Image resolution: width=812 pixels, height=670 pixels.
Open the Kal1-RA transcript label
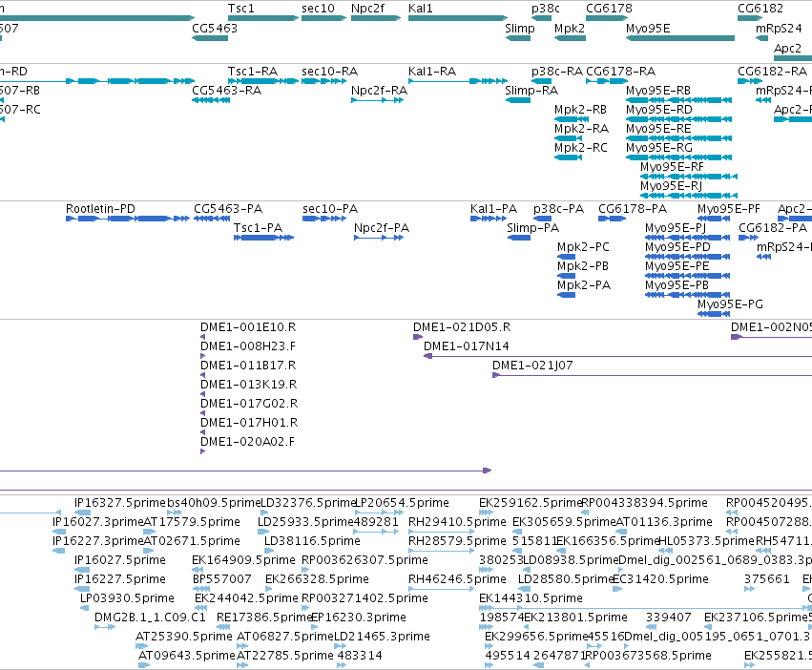pyautogui.click(x=432, y=71)
